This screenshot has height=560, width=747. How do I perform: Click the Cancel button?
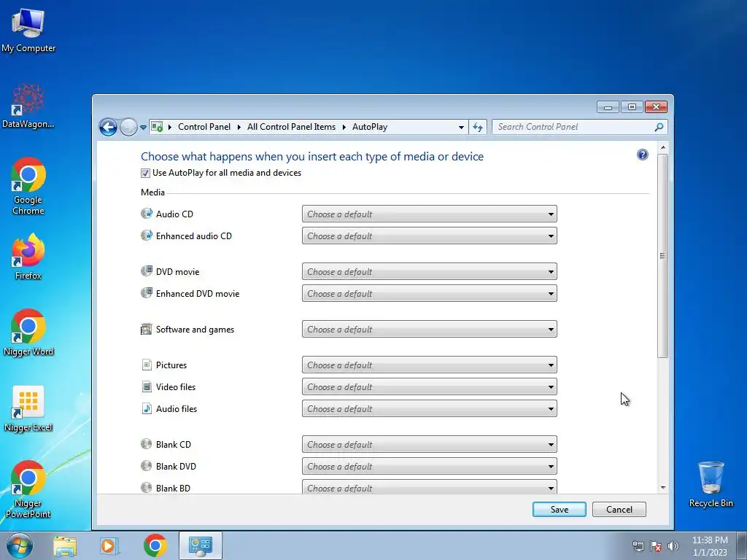pos(619,509)
